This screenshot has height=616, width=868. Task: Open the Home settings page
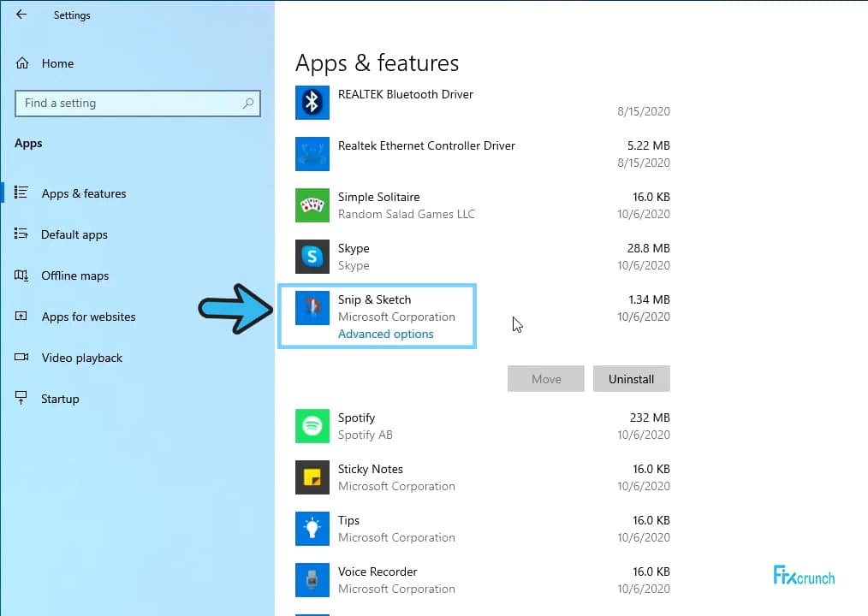click(57, 63)
